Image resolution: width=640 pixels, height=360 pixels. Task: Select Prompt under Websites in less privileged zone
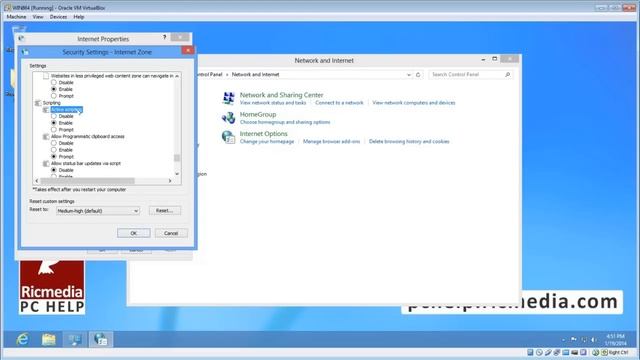tap(53, 96)
